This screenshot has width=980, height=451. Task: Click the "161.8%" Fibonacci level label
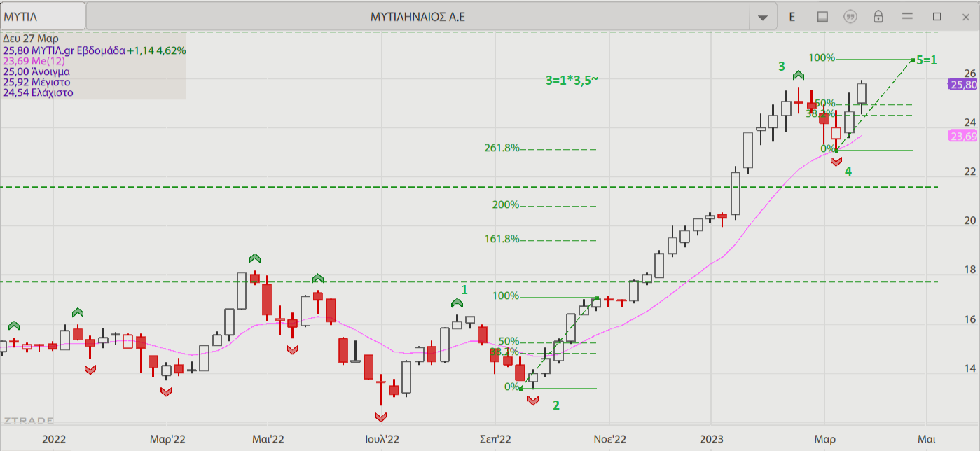coord(502,239)
